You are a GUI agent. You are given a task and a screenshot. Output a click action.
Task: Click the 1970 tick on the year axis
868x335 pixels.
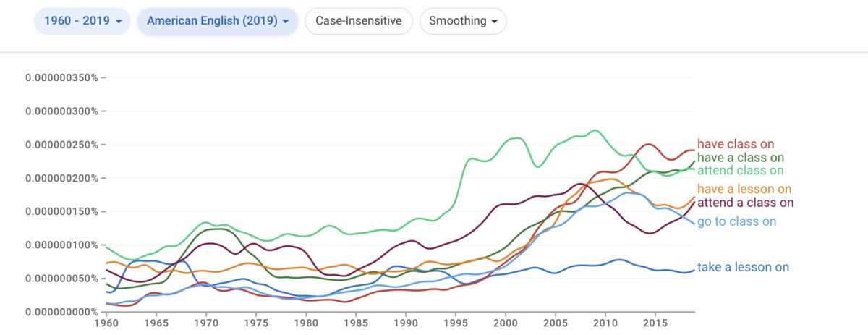pyautogui.click(x=206, y=323)
